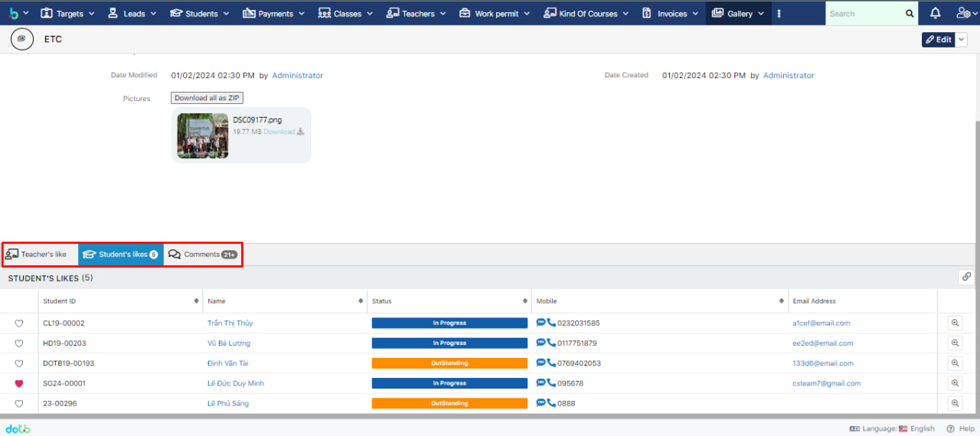Toggle heart like for Trần Thị Thủy
980x436 pixels.
click(19, 324)
